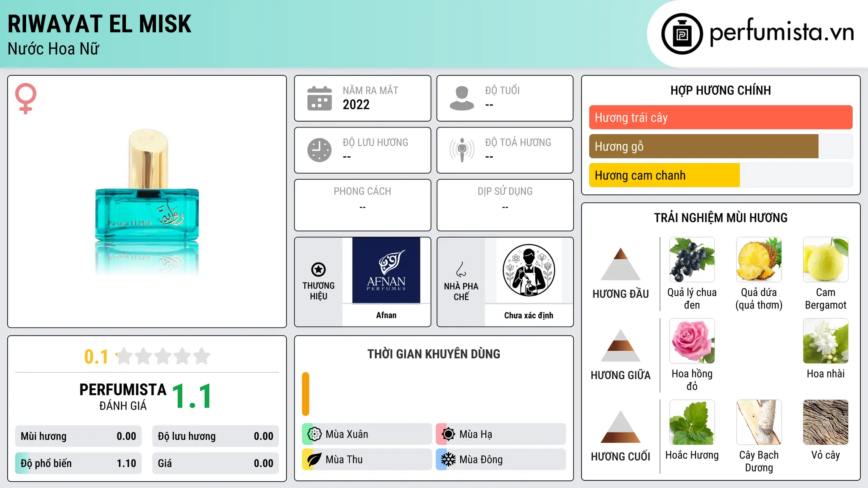Image resolution: width=868 pixels, height=488 pixels.
Task: Click the Thời gian khuyên dùng heading
Action: (434, 354)
